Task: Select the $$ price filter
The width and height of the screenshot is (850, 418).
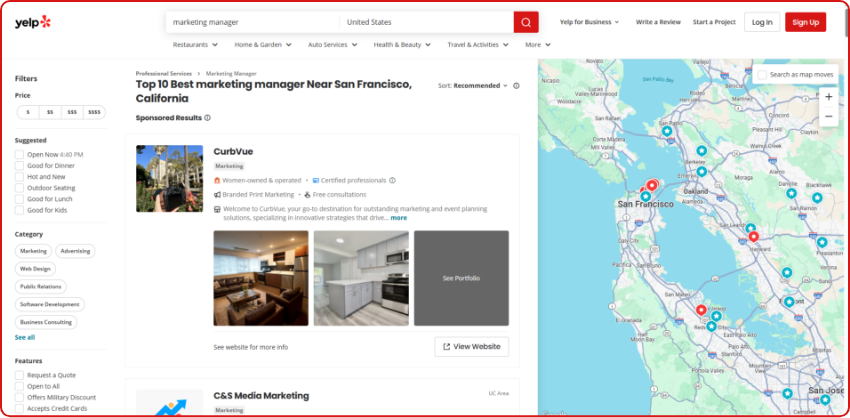Action: 50,112
